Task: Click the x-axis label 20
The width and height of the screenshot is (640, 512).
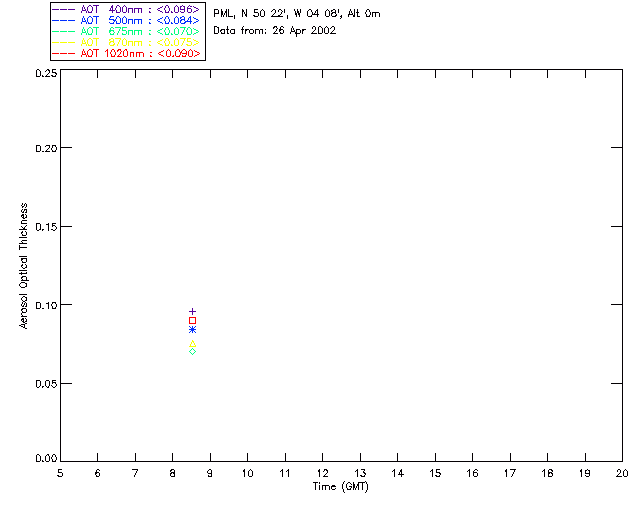Action: pos(622,473)
